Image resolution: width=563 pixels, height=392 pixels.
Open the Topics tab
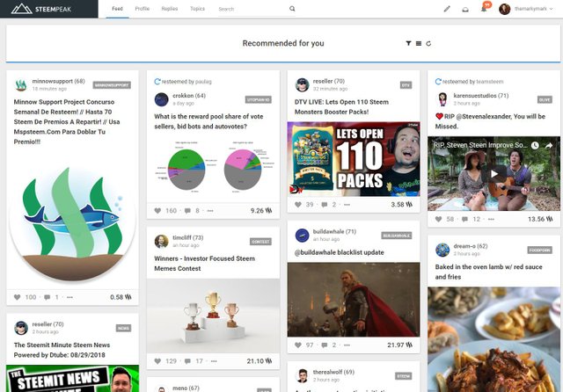pyautogui.click(x=197, y=9)
